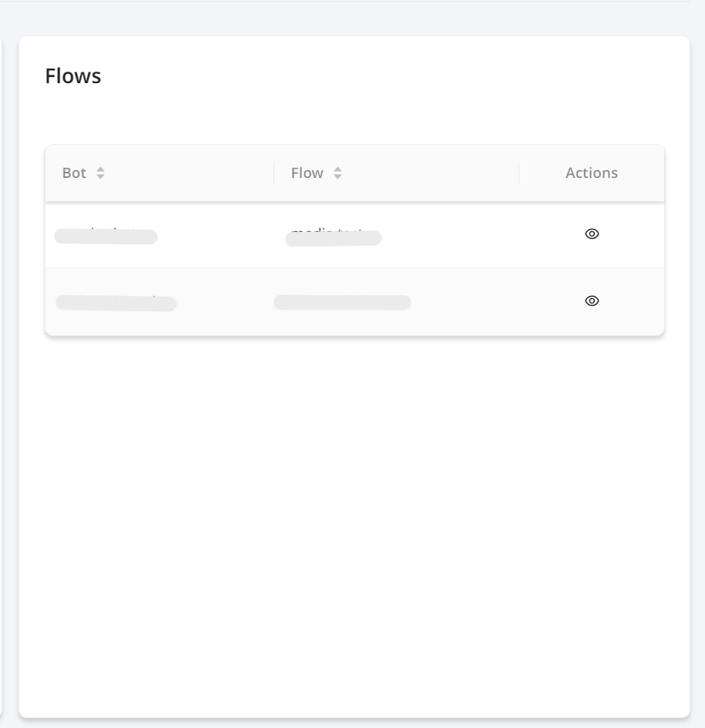
Task: Click the divider between Bot and Flow headers
Action: 274,173
